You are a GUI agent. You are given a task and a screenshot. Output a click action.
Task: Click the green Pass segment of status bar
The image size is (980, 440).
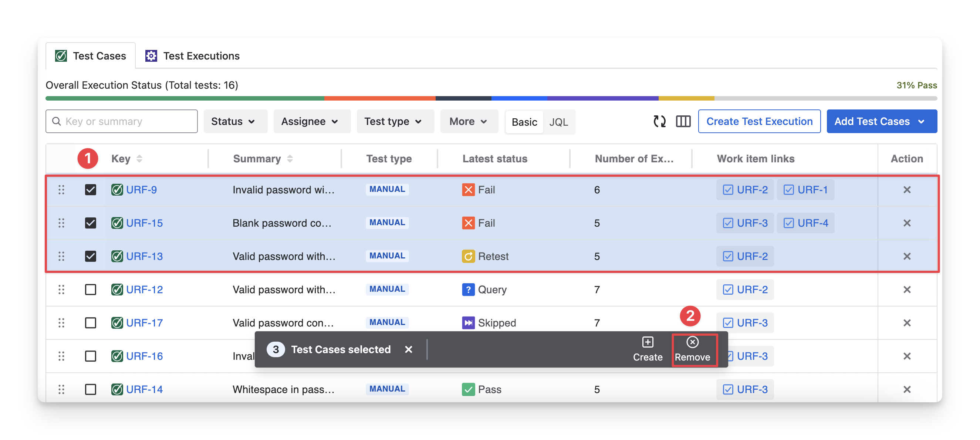185,98
